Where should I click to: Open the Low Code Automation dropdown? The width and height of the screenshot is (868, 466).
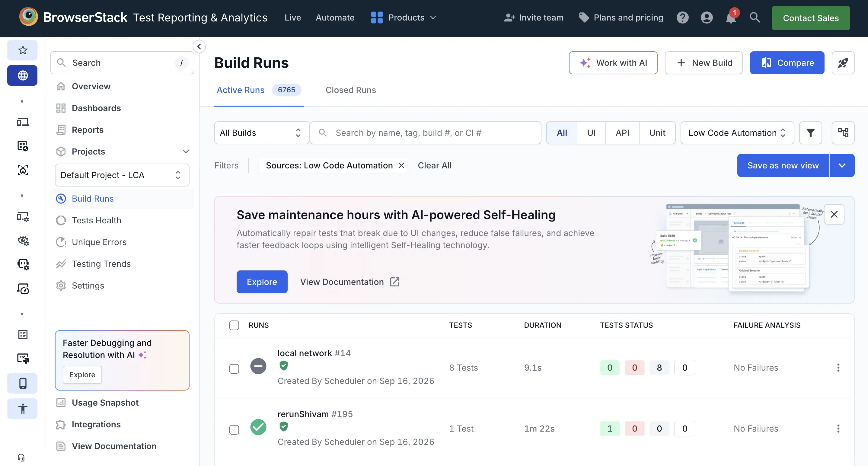point(737,133)
